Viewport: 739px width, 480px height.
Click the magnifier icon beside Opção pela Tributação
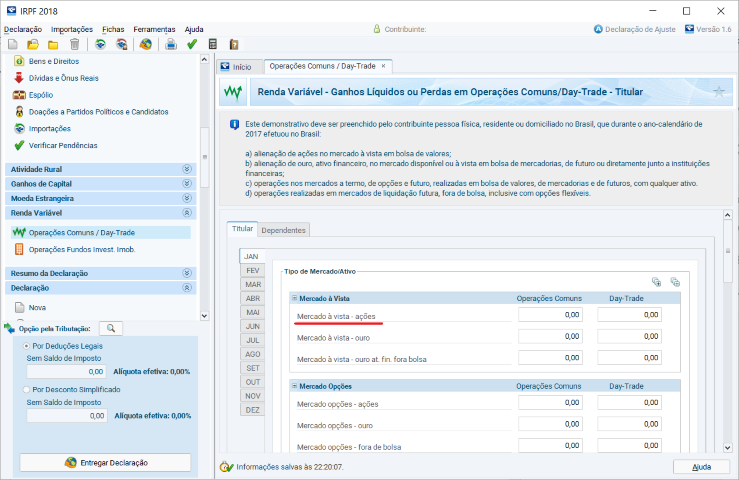pyautogui.click(x=111, y=328)
